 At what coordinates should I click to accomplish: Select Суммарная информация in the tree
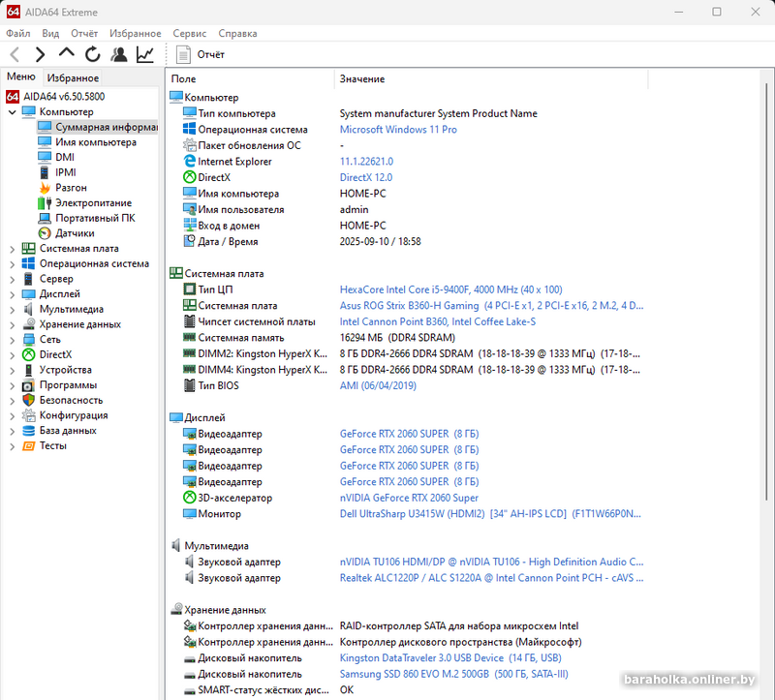point(107,127)
